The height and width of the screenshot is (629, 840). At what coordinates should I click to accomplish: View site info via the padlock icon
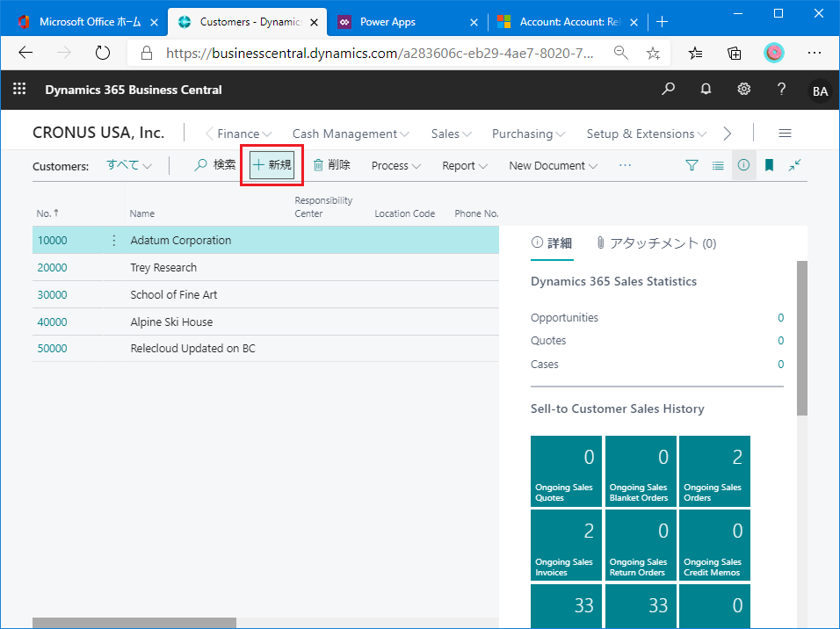[146, 53]
